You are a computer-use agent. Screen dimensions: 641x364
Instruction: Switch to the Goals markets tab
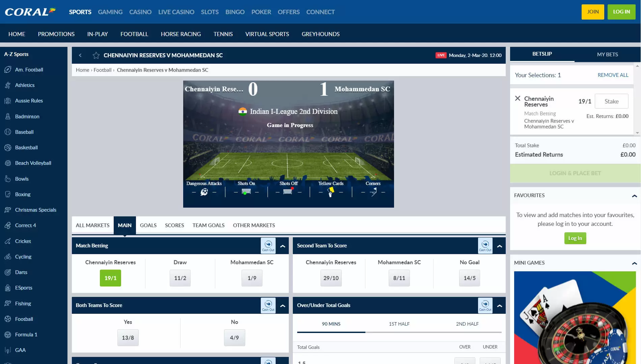pyautogui.click(x=148, y=225)
